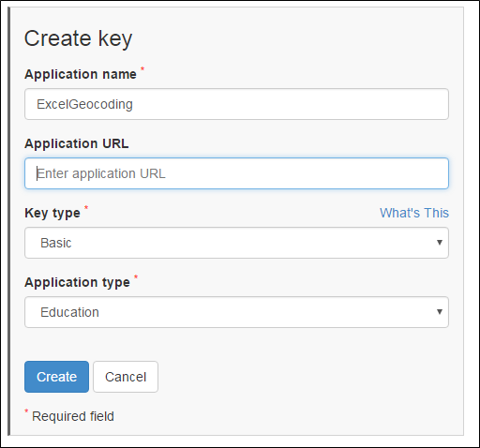Focus the Application URL text box
This screenshot has width=480, height=448.
(x=236, y=173)
